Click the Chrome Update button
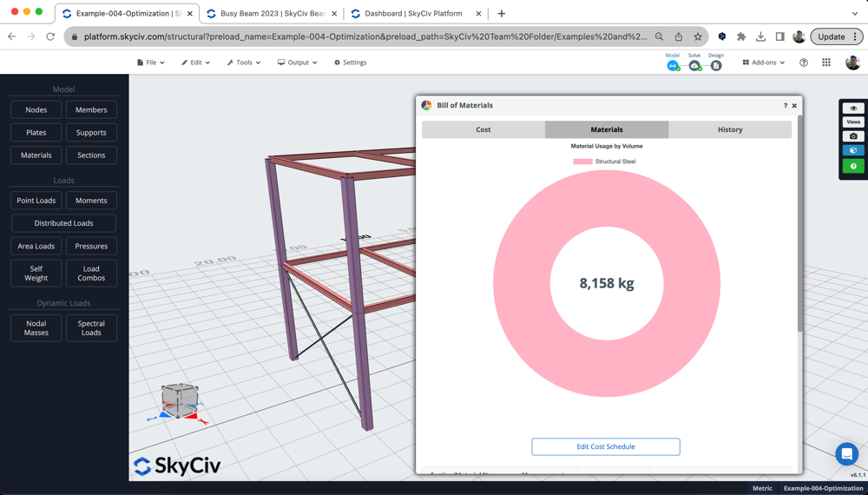Image resolution: width=868 pixels, height=495 pixels. pyautogui.click(x=837, y=36)
